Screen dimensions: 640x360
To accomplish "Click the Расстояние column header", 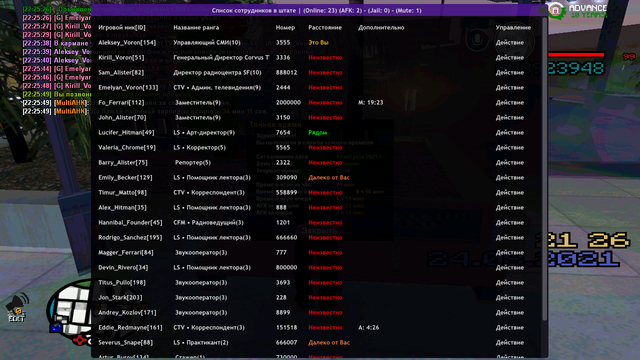I will pyautogui.click(x=325, y=28).
